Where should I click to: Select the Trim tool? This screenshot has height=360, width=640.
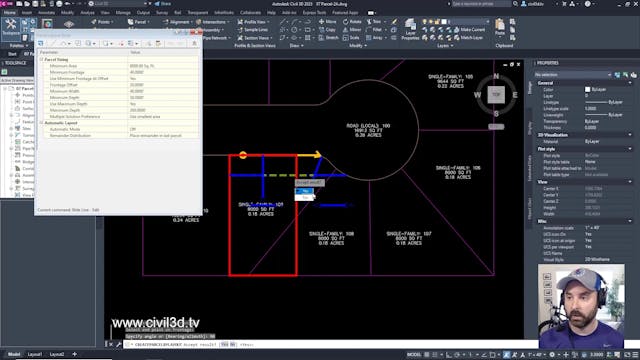(x=374, y=22)
